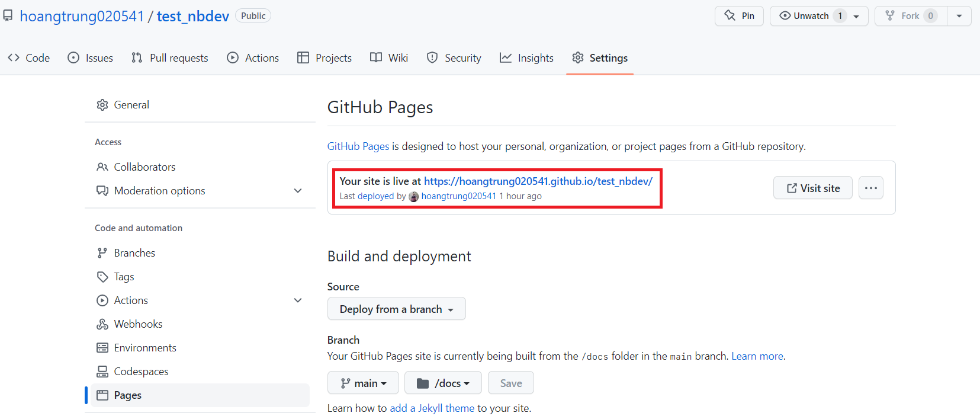Click the repository icon beside hoangtrung020541
The width and height of the screenshot is (980, 416).
click(x=8, y=15)
